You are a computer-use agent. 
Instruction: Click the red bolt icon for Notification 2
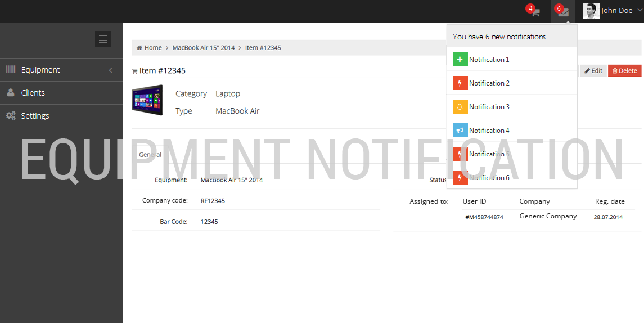click(460, 83)
